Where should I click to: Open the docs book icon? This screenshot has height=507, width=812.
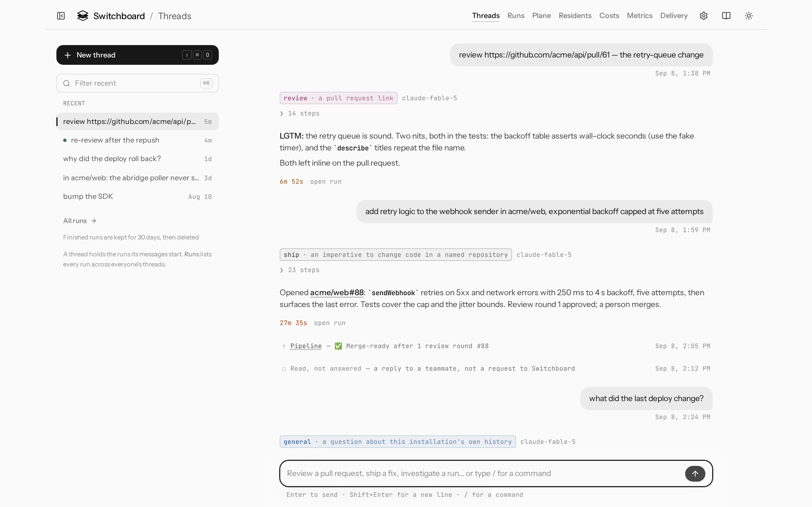(726, 16)
